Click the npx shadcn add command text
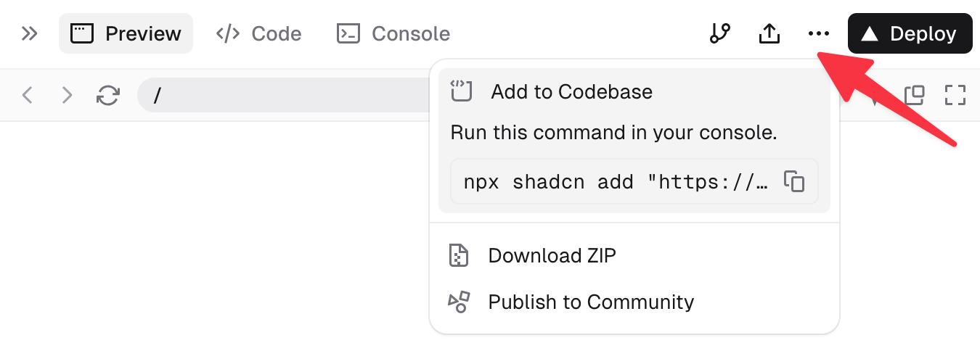Viewport: 980px width, 364px height. [616, 182]
